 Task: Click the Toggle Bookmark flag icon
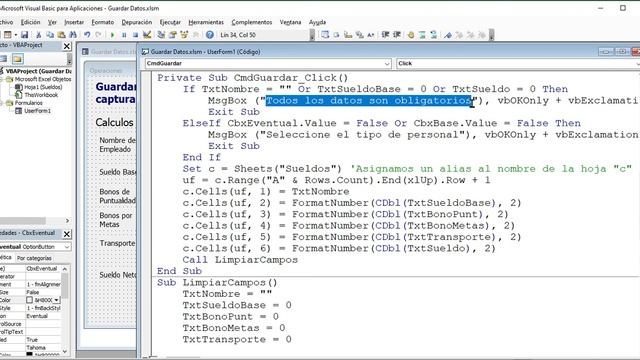click(448, 35)
